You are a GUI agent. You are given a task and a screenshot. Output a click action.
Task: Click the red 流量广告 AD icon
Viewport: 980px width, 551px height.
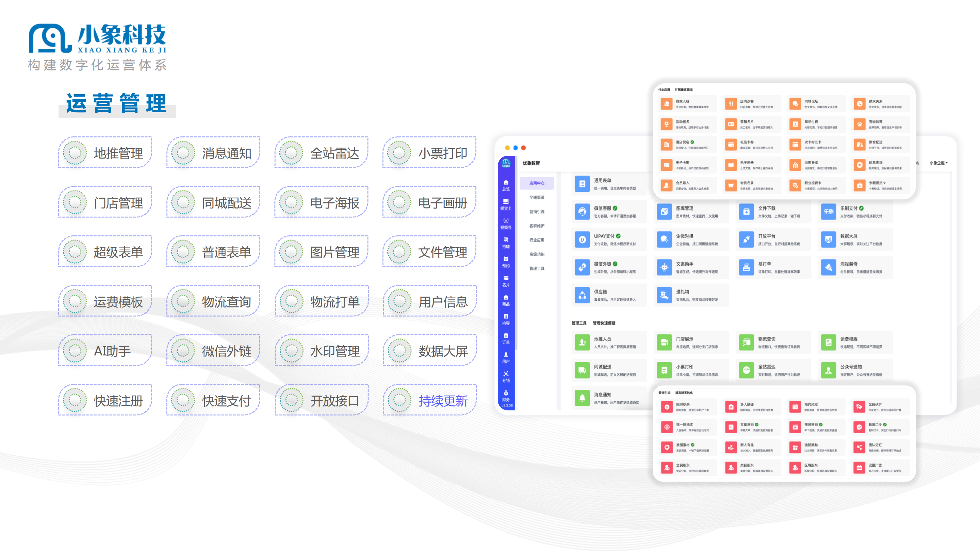(x=859, y=468)
